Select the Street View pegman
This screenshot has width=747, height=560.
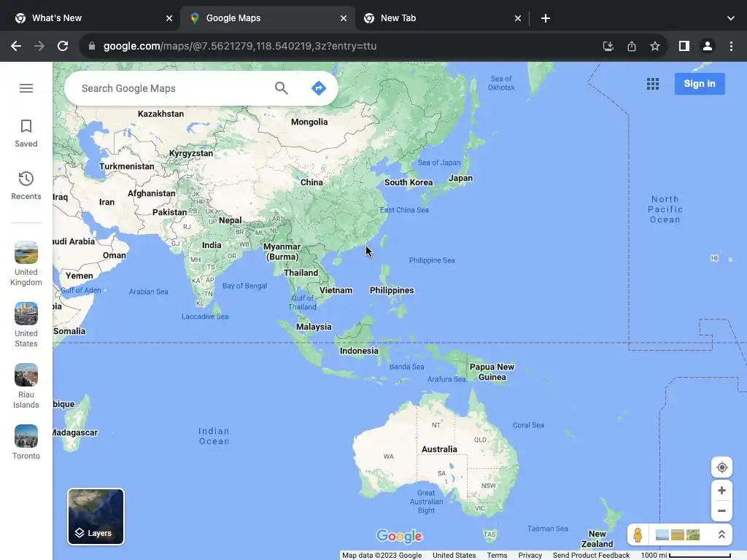(x=638, y=534)
